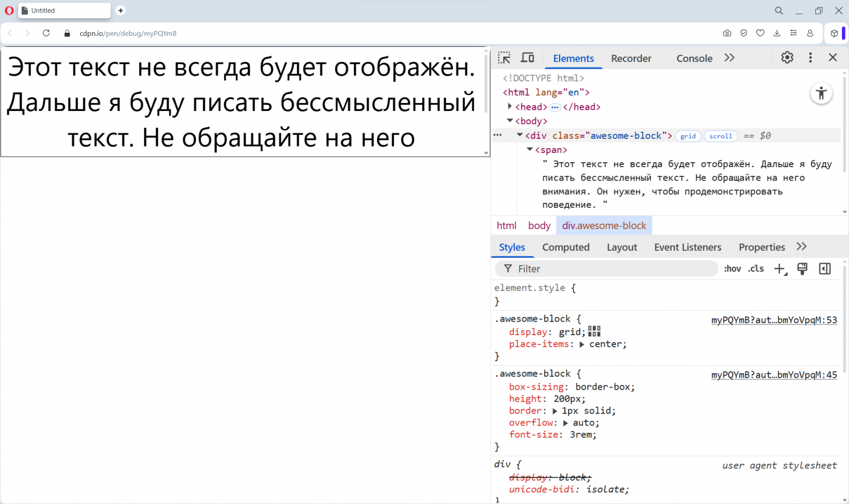Image resolution: width=849 pixels, height=504 pixels.
Task: Open DevTools settings gear
Action: 786,57
